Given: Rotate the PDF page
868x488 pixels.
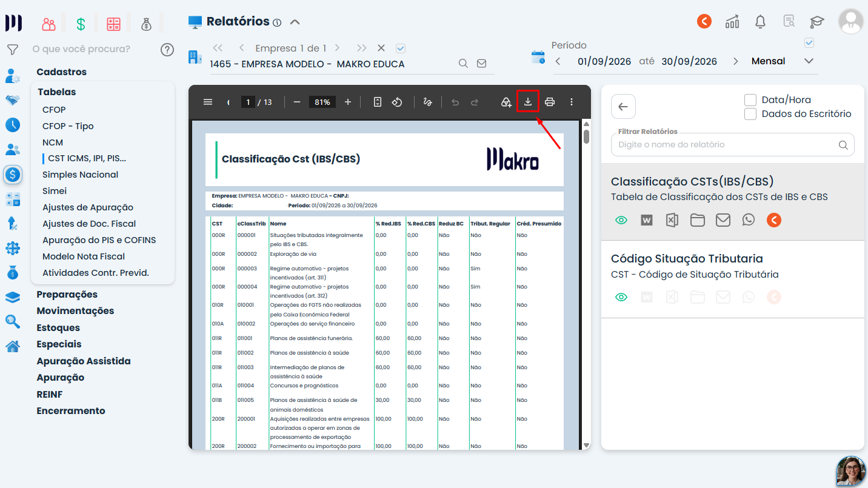Looking at the screenshot, I should tap(397, 102).
